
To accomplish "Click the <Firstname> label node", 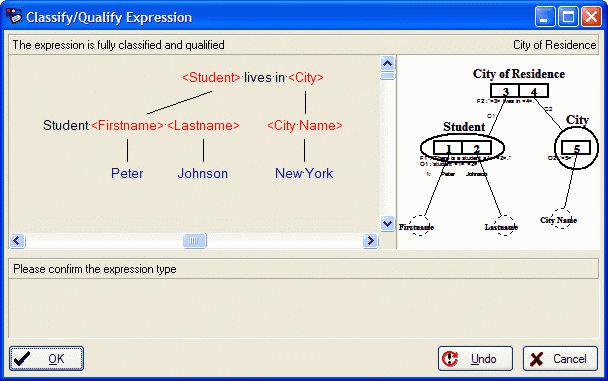I will pos(127,126).
